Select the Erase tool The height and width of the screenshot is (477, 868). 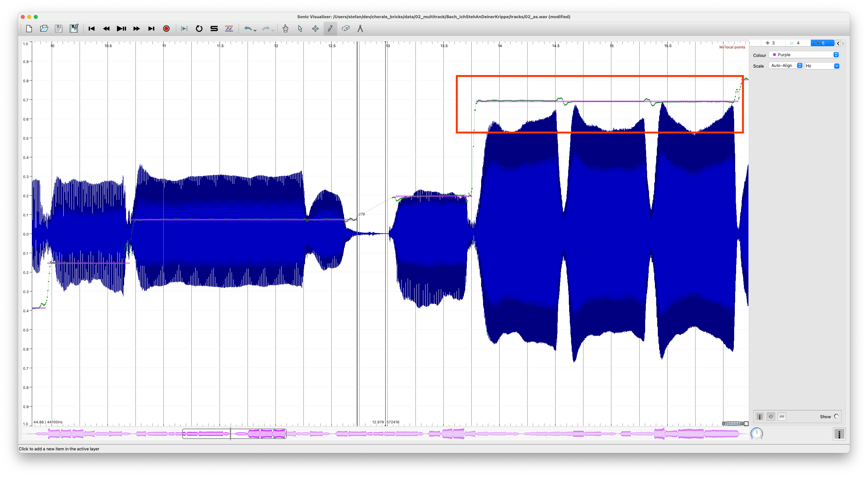click(345, 29)
